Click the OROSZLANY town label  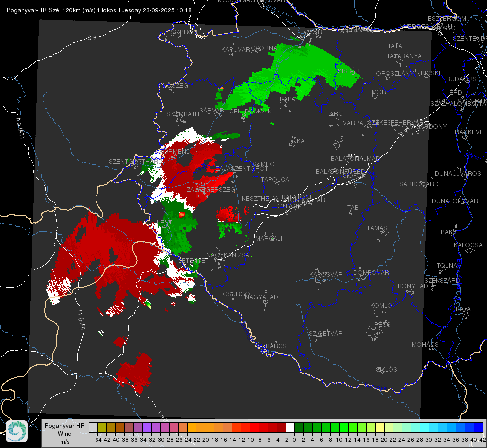(x=395, y=74)
